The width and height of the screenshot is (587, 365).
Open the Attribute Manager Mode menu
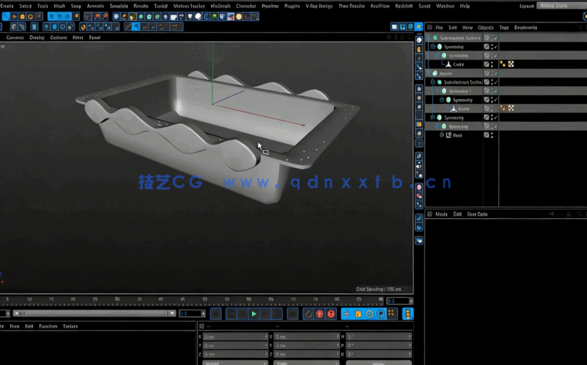click(x=441, y=214)
